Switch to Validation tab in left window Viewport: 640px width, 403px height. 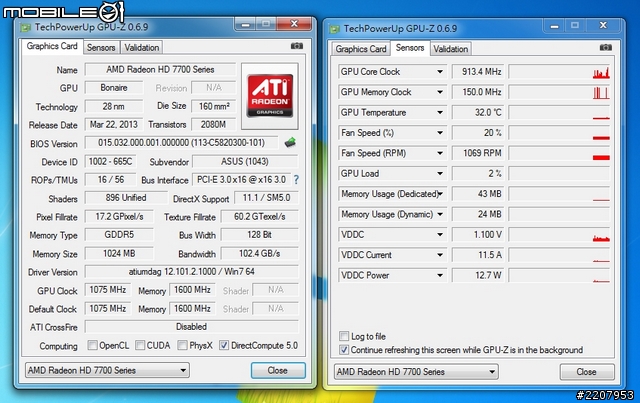point(142,48)
